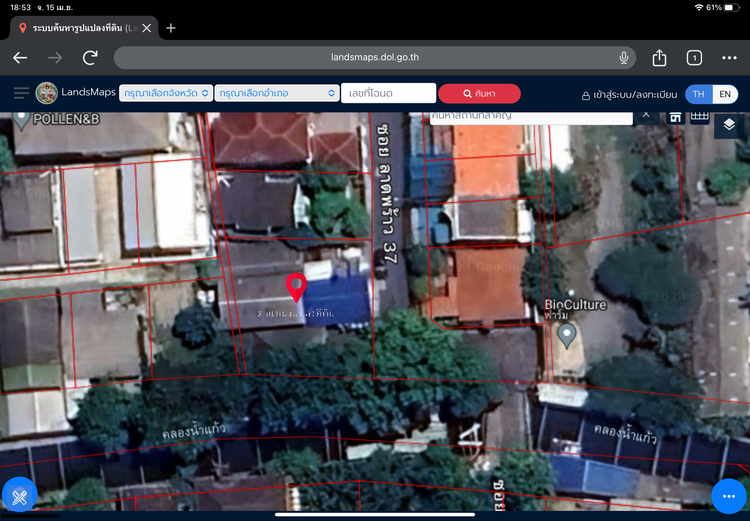Reload the page in browser
The image size is (750, 521).
pos(90,58)
